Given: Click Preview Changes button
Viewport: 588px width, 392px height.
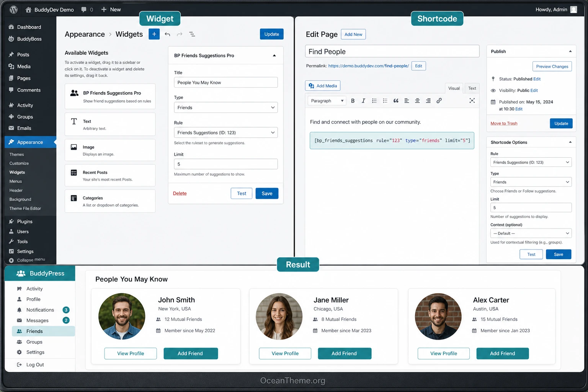Looking at the screenshot, I should (x=552, y=66).
